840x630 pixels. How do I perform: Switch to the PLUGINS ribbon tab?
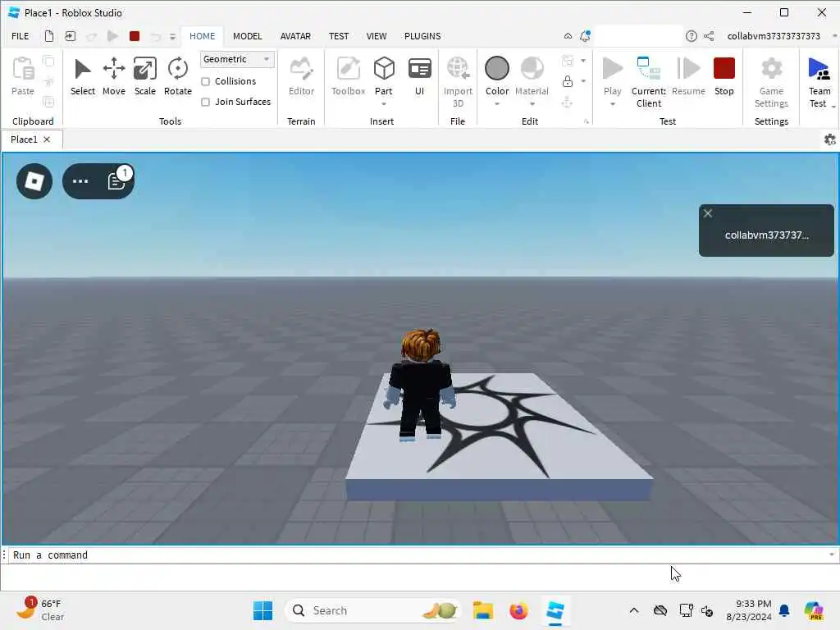click(x=422, y=36)
